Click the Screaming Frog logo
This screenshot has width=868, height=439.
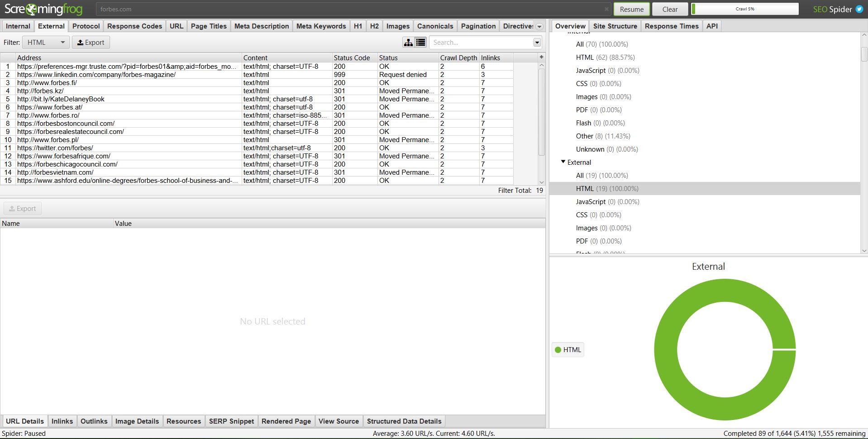[43, 9]
